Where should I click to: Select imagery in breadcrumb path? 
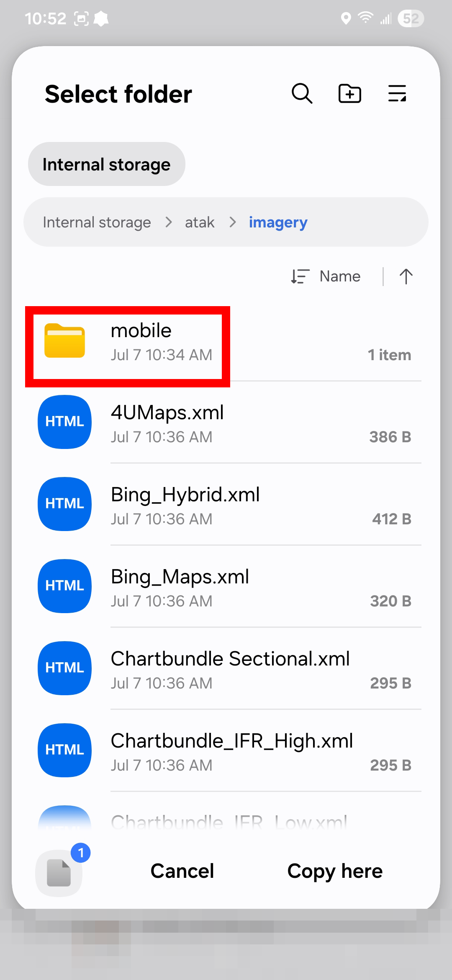click(x=278, y=222)
